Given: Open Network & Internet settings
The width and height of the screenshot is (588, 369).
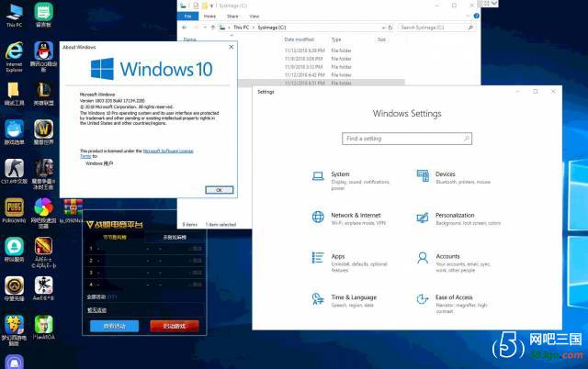Looking at the screenshot, I should tap(349, 218).
